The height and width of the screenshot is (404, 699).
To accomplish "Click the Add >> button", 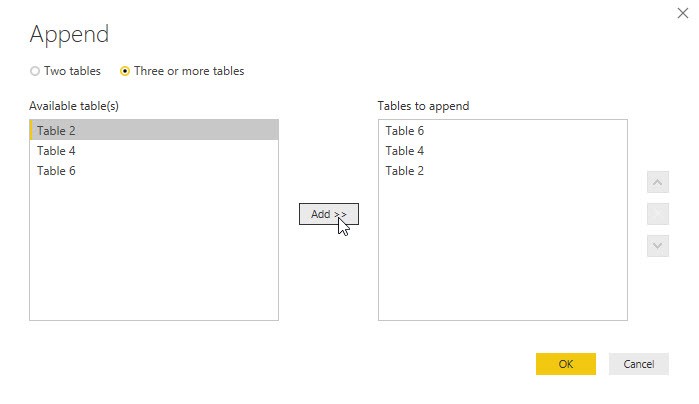I will point(329,214).
